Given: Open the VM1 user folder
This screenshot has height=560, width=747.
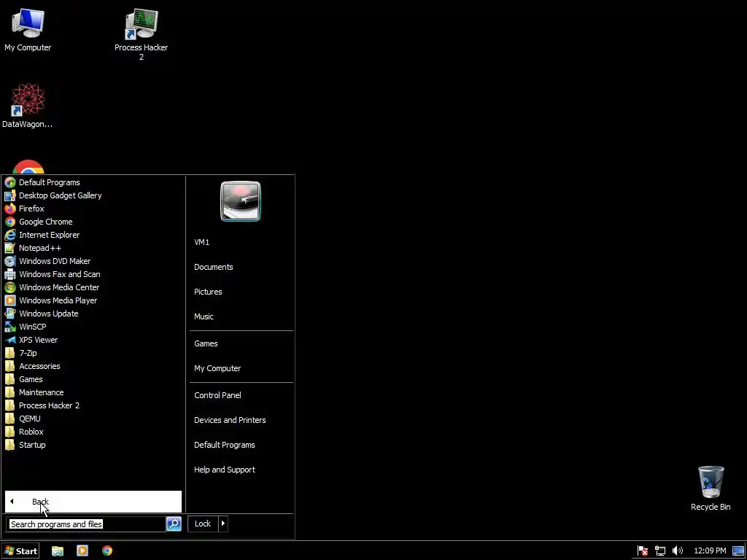Looking at the screenshot, I should (201, 242).
